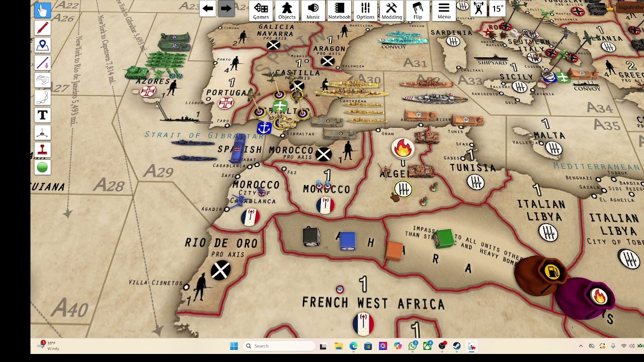Open File Explorer from taskbar
Screen dimensions: 644x362
[x=339, y=346]
